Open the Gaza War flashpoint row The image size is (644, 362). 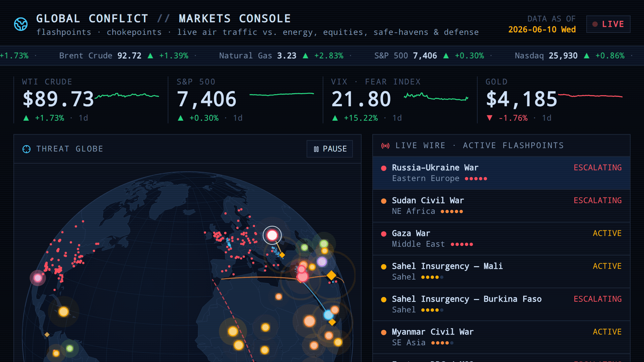[x=501, y=239]
